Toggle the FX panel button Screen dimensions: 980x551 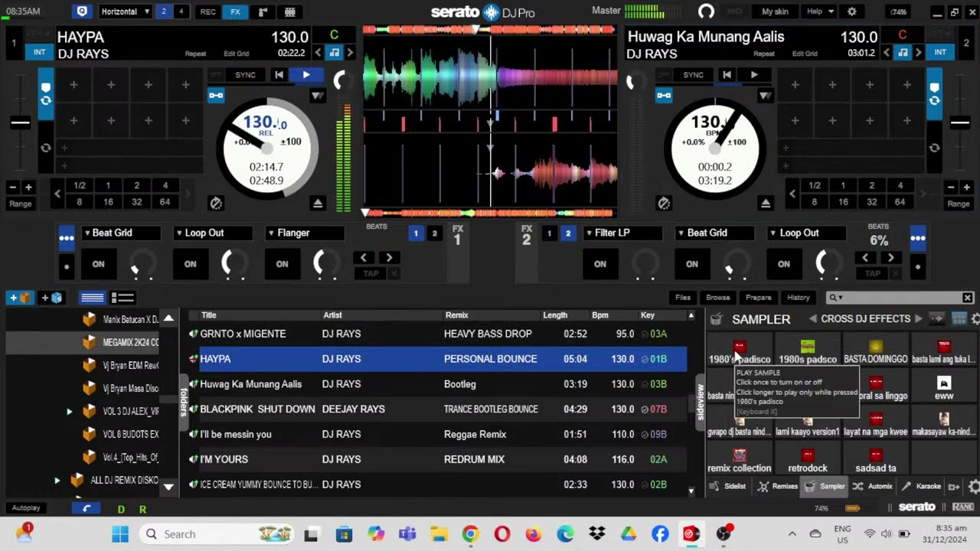pos(235,11)
